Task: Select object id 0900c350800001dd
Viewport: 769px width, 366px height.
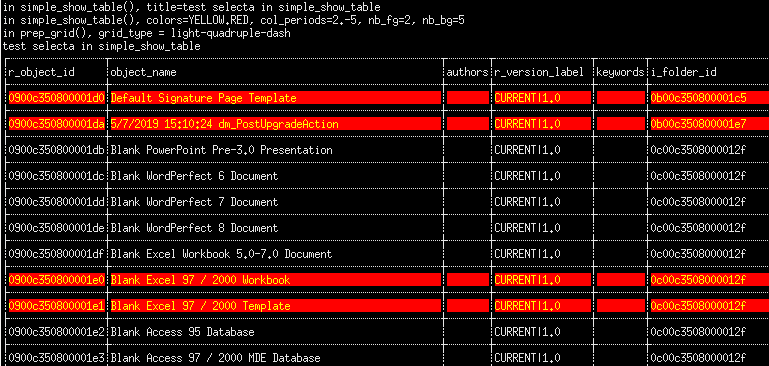Action: pos(56,202)
